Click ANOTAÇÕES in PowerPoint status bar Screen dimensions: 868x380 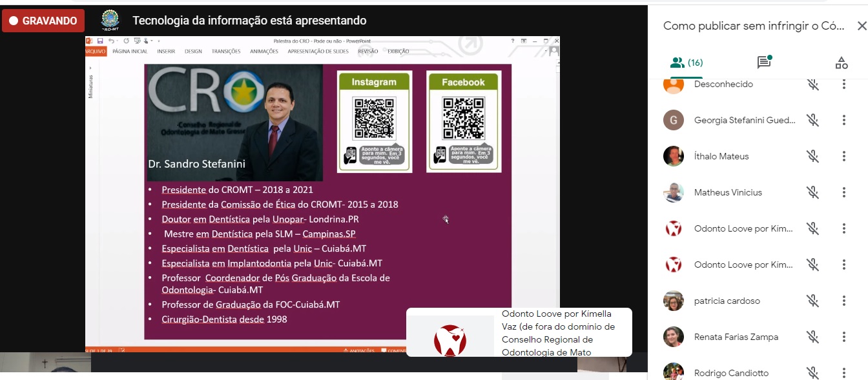click(360, 351)
